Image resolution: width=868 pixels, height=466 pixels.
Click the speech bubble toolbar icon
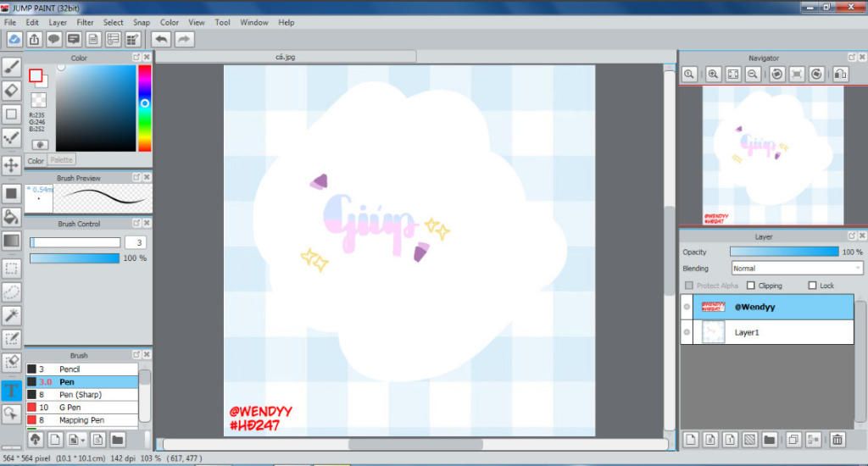tap(53, 39)
